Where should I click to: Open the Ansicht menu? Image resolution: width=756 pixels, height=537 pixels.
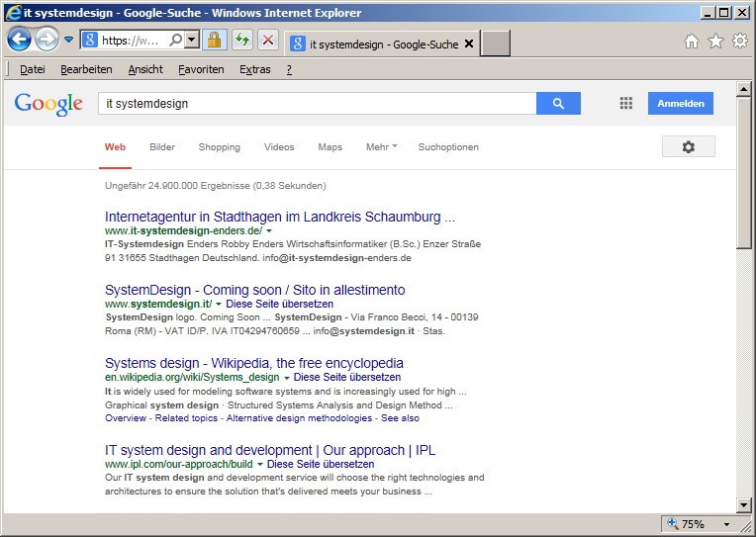145,69
